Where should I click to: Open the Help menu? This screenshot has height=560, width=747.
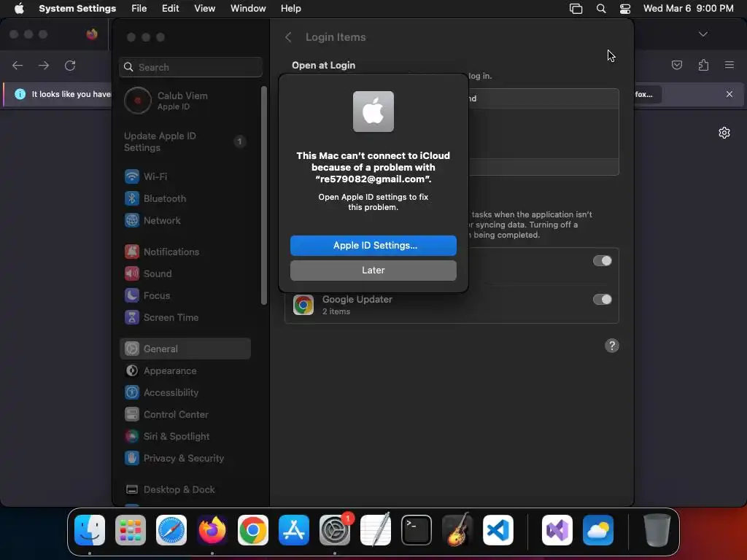coord(290,9)
